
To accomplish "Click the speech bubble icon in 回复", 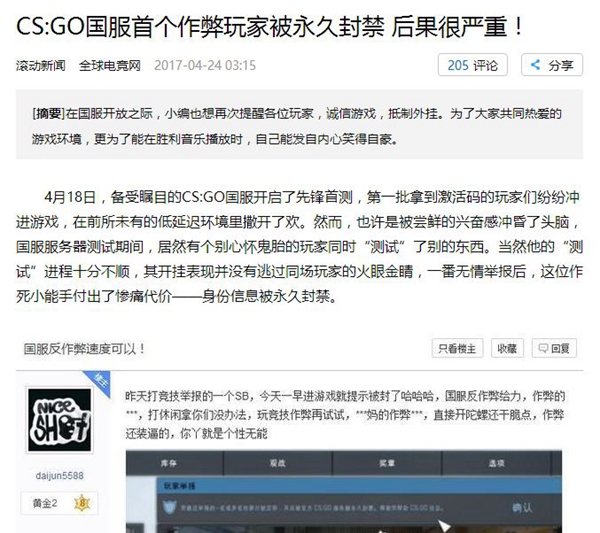I will 543,348.
